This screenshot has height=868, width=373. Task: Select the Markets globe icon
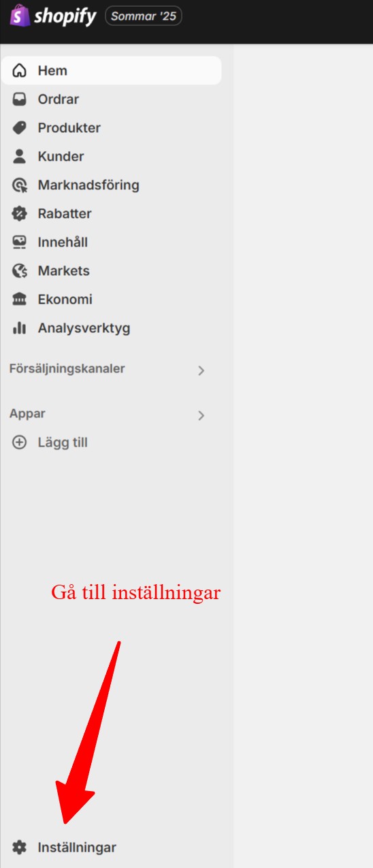click(20, 271)
